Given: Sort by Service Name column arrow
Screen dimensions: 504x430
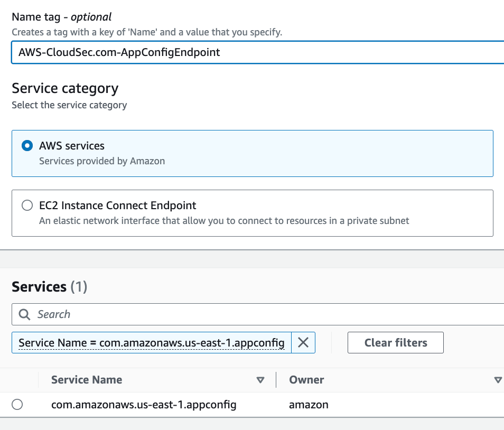Looking at the screenshot, I should point(260,380).
